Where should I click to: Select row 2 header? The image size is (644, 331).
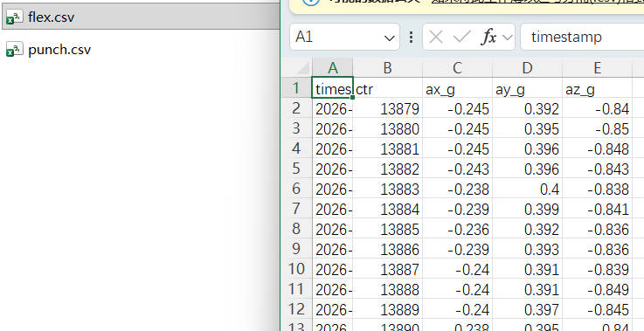(296, 108)
